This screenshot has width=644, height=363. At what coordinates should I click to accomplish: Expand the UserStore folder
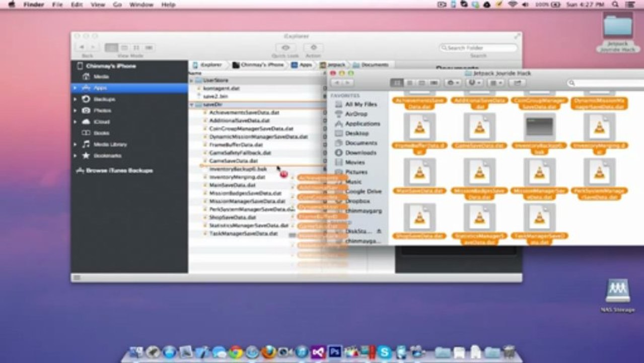(x=191, y=80)
